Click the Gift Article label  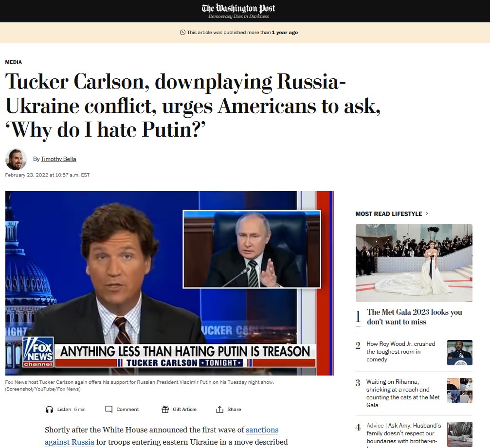pyautogui.click(x=185, y=409)
